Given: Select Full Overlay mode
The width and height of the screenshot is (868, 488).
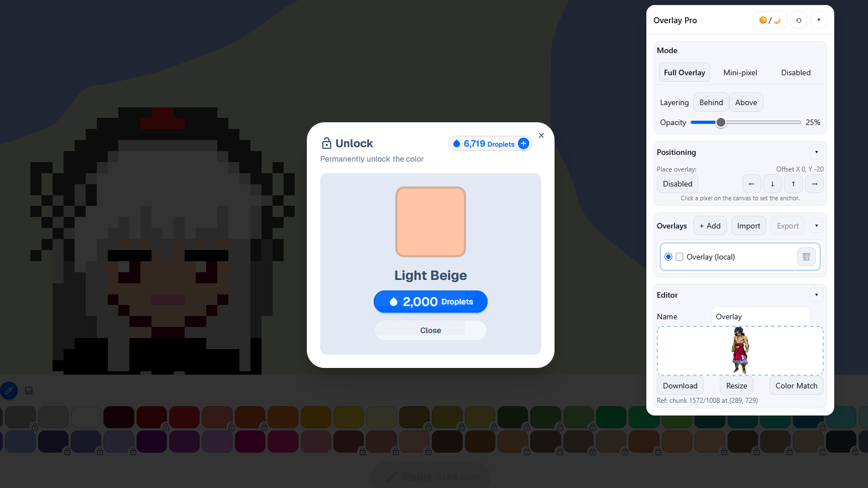Looking at the screenshot, I should pyautogui.click(x=684, y=72).
